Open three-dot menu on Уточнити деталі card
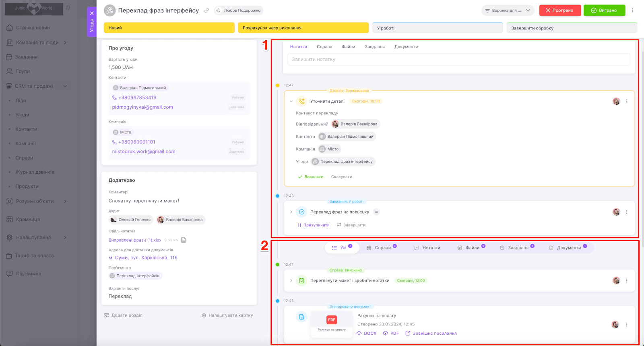The image size is (644, 346). pos(627,102)
